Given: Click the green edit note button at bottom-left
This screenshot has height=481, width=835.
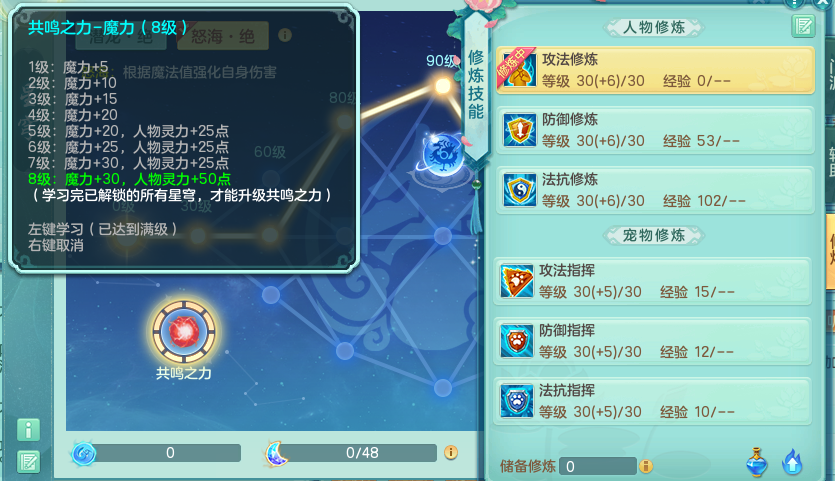Looking at the screenshot, I should (28, 462).
